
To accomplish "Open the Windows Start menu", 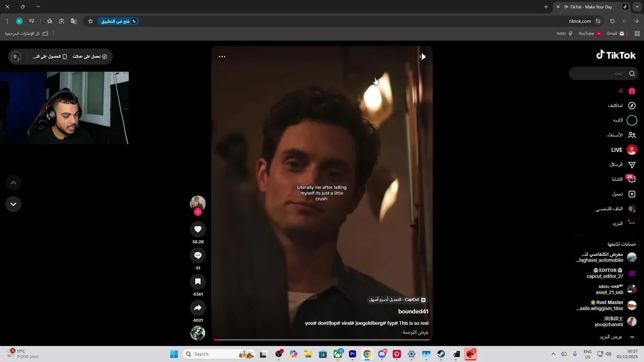I will [x=174, y=354].
